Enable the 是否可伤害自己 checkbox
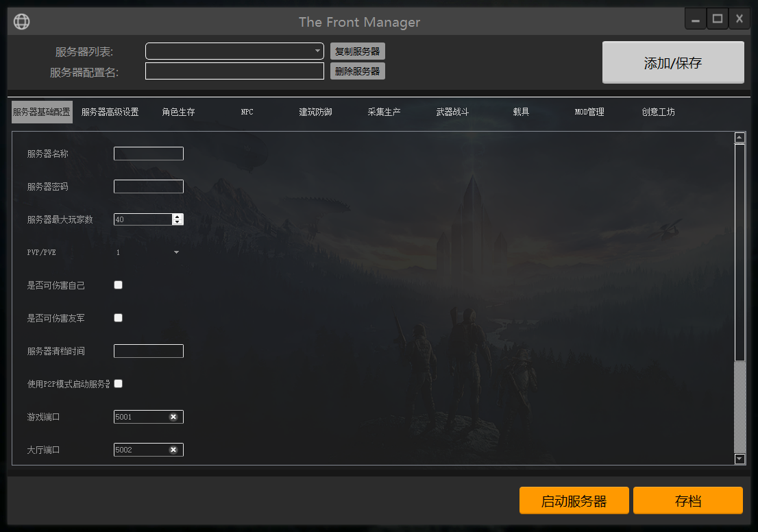Screen dimensions: 758x532 click(118, 285)
